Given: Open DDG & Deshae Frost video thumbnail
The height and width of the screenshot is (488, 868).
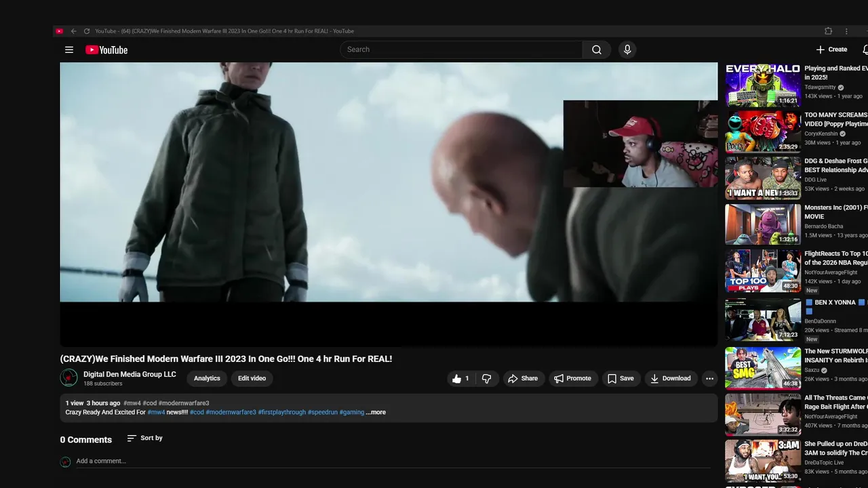Looking at the screenshot, I should point(763,178).
